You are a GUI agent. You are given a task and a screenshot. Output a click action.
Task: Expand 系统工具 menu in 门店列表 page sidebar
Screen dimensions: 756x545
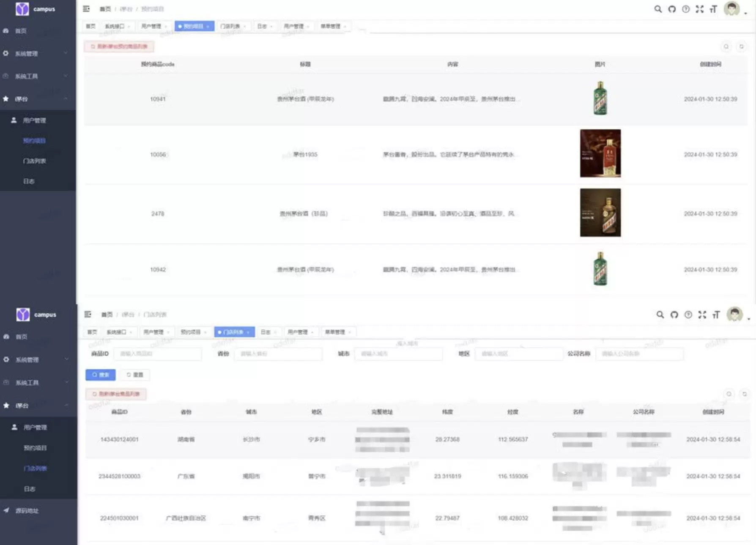point(38,383)
